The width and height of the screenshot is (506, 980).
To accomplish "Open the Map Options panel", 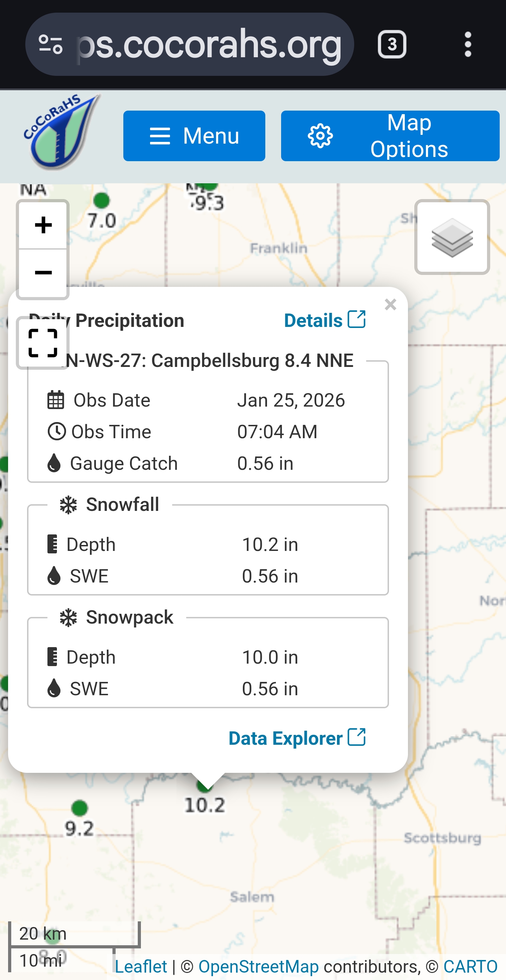I will pos(390,136).
